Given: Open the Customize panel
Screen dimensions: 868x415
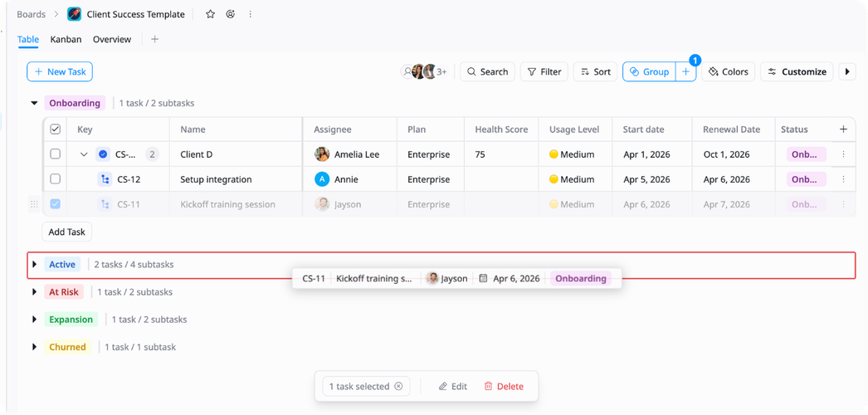Looking at the screenshot, I should pos(797,71).
